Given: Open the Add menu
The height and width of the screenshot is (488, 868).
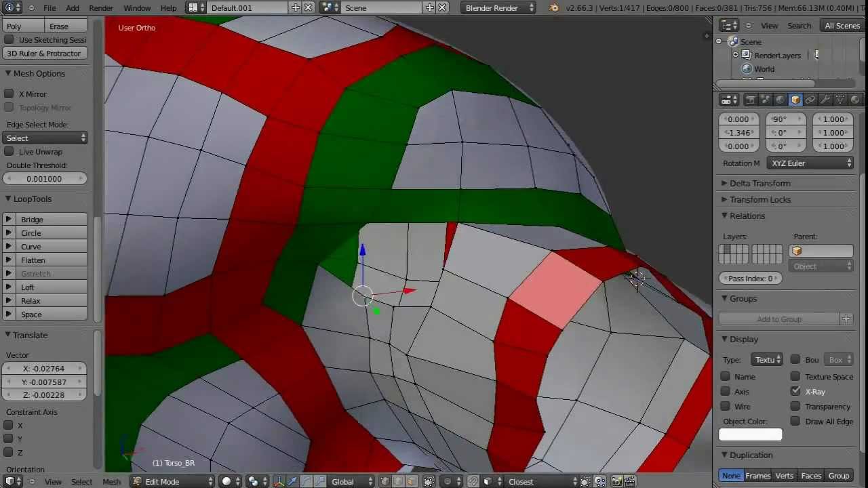Looking at the screenshot, I should click(x=73, y=7).
